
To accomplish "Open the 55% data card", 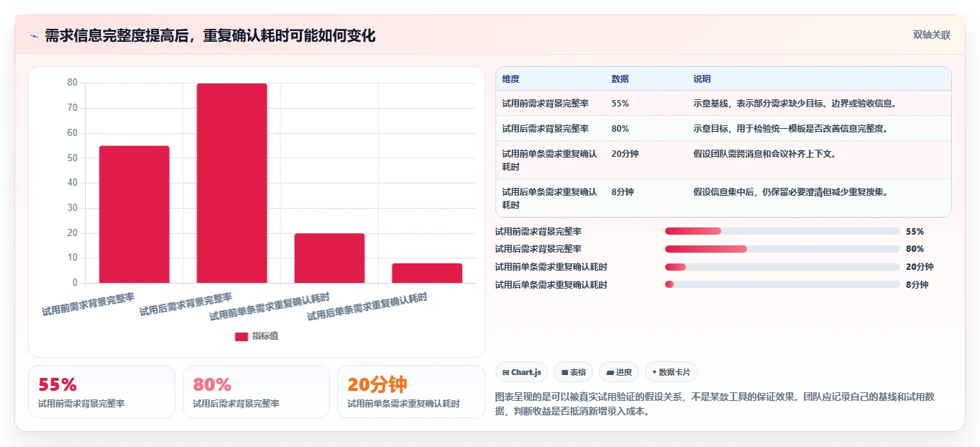I will tap(101, 392).
